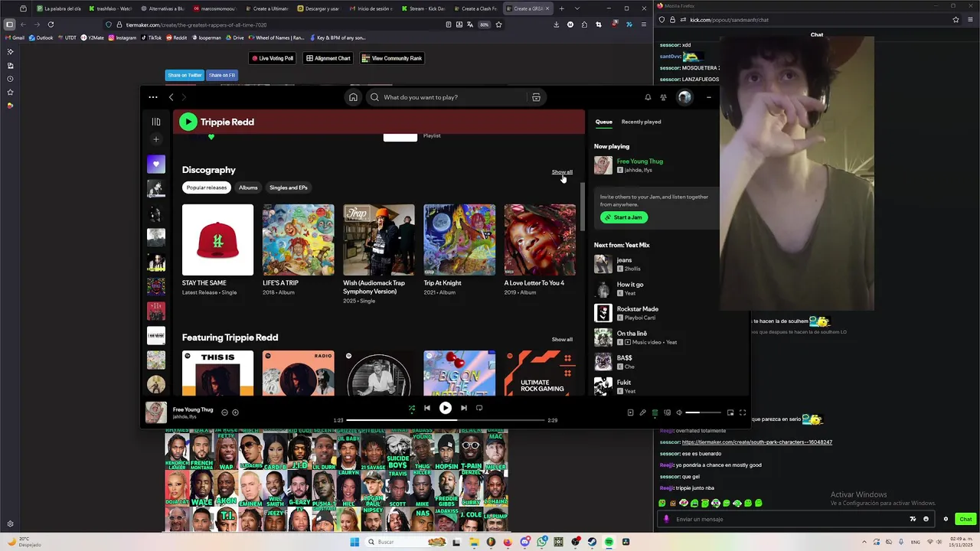Skip to the previous track
This screenshot has width=980, height=551.
tap(427, 408)
